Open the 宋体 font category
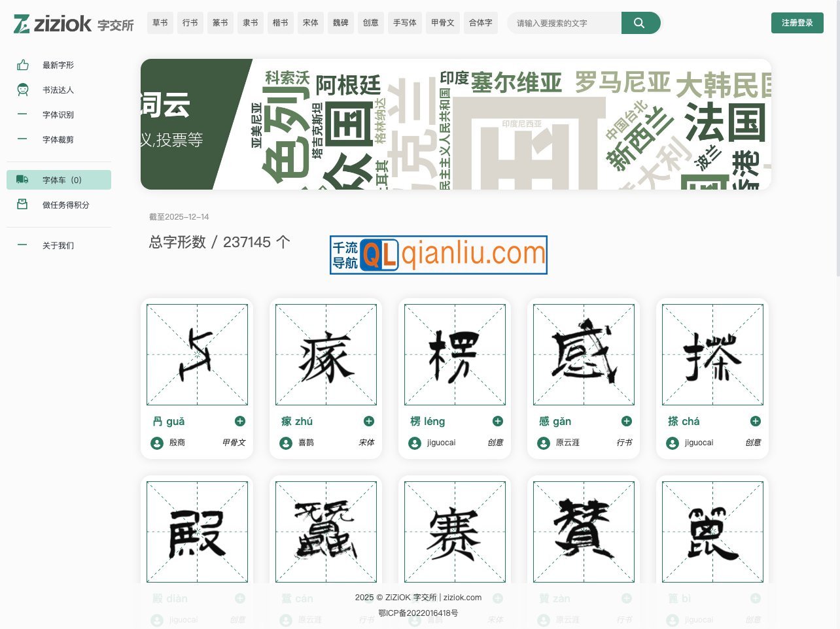 point(310,22)
